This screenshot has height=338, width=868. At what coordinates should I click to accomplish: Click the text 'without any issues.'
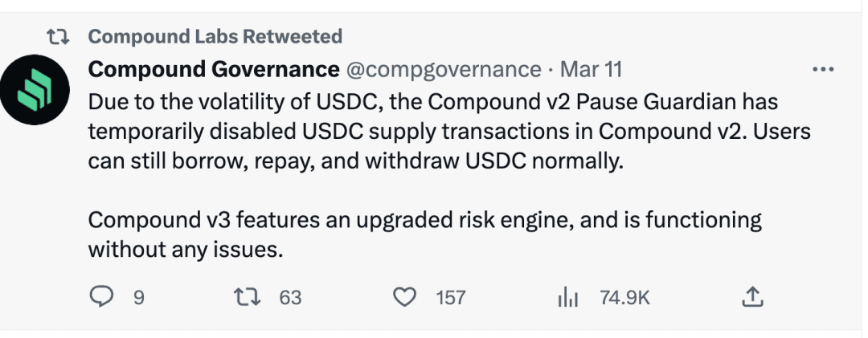tap(186, 249)
